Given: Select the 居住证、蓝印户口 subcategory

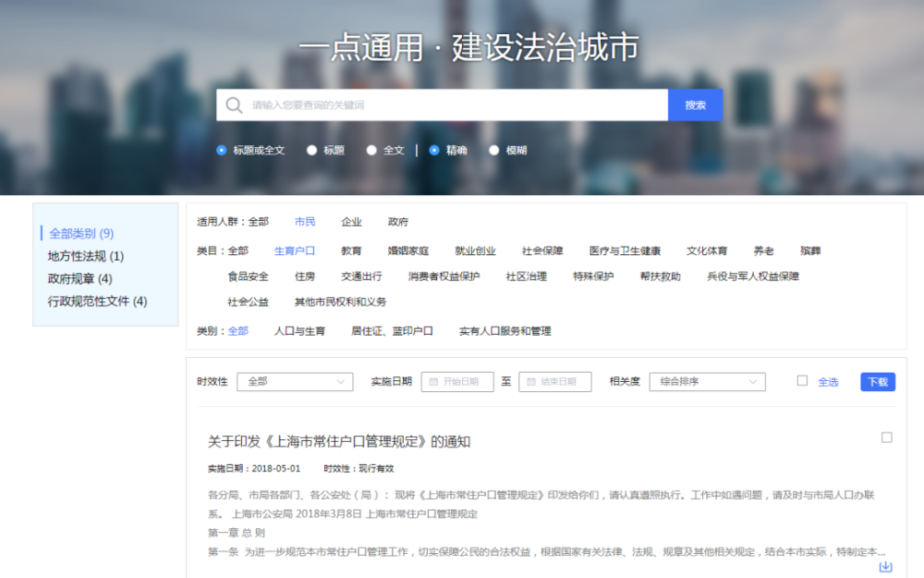Looking at the screenshot, I should [x=392, y=331].
